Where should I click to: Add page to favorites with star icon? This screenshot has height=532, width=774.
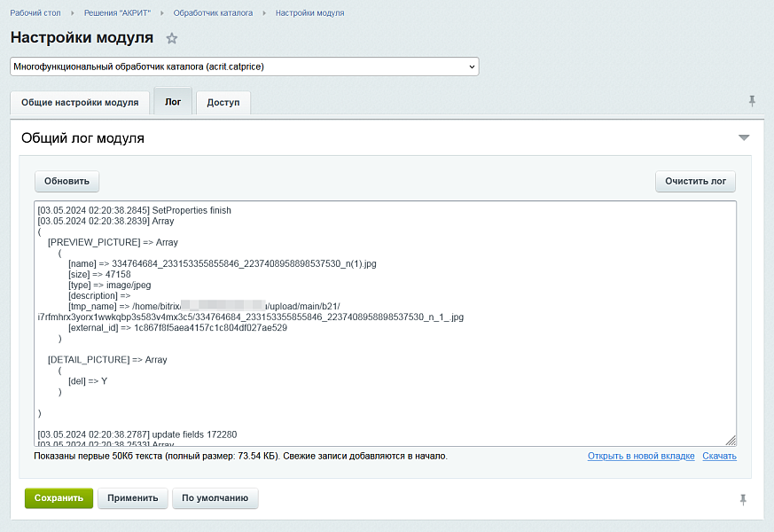[x=172, y=38]
